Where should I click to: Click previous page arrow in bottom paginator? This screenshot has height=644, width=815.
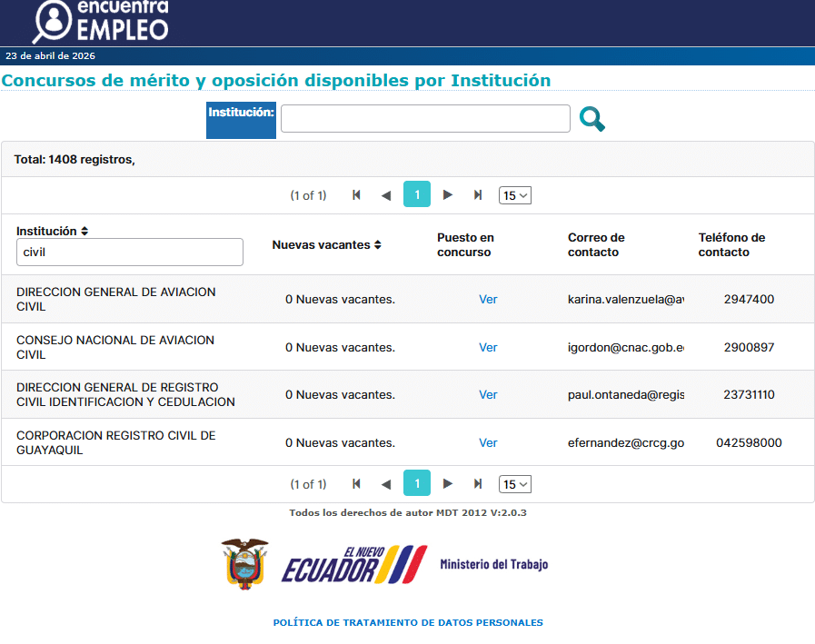click(386, 484)
